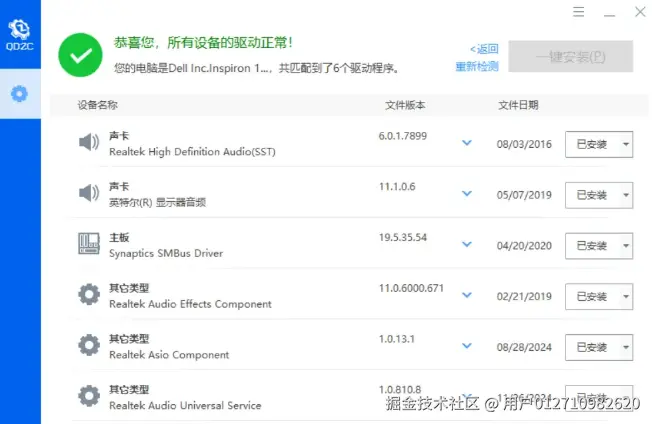Select Realtek Audio Effects Component name
The image size is (652, 424).
point(190,304)
